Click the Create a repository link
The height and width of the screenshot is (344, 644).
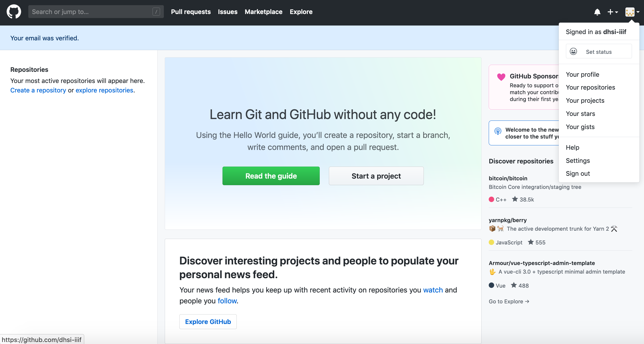click(38, 90)
